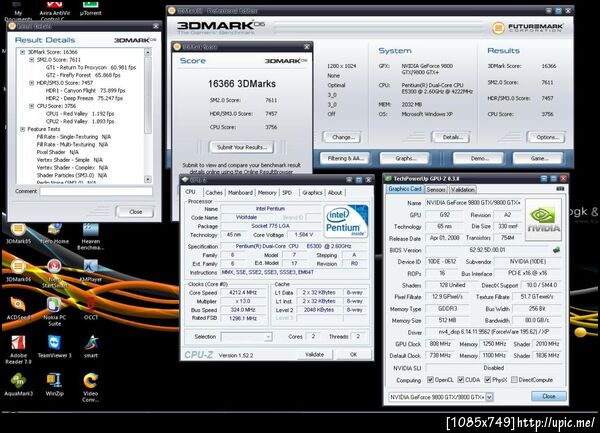Click the Intel Pentium logo in CPU-Z
600x433 pixels.
pyautogui.click(x=347, y=222)
